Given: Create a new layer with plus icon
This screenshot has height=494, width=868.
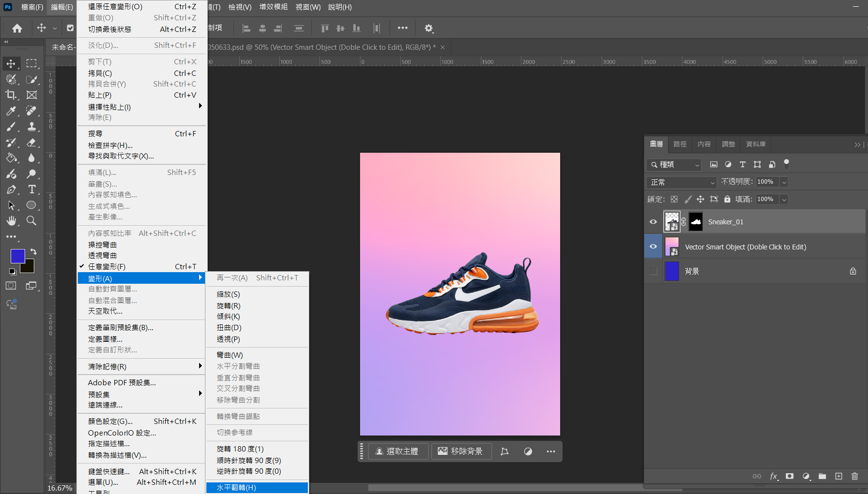Looking at the screenshot, I should pyautogui.click(x=839, y=476).
